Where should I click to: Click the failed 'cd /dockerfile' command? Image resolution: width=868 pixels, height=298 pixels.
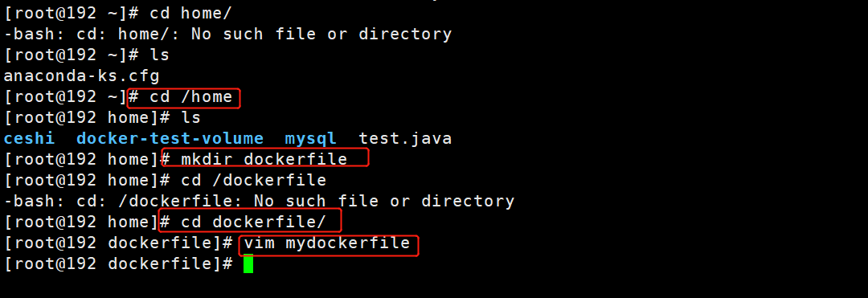tap(253, 180)
